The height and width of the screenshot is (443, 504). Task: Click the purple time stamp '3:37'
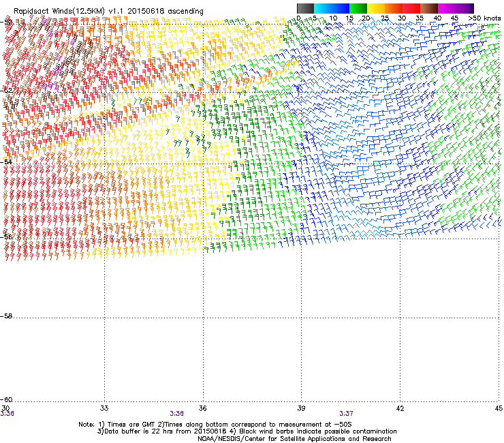(x=346, y=414)
